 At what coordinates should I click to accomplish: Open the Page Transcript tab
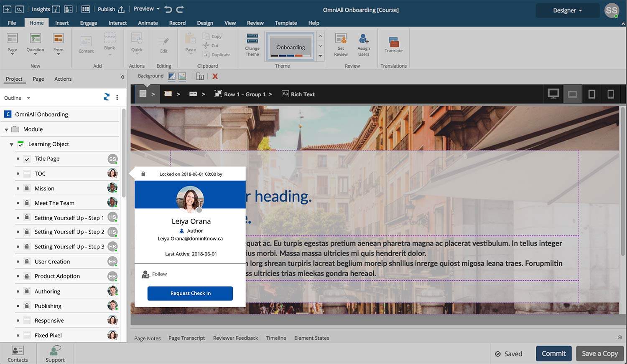click(x=186, y=338)
